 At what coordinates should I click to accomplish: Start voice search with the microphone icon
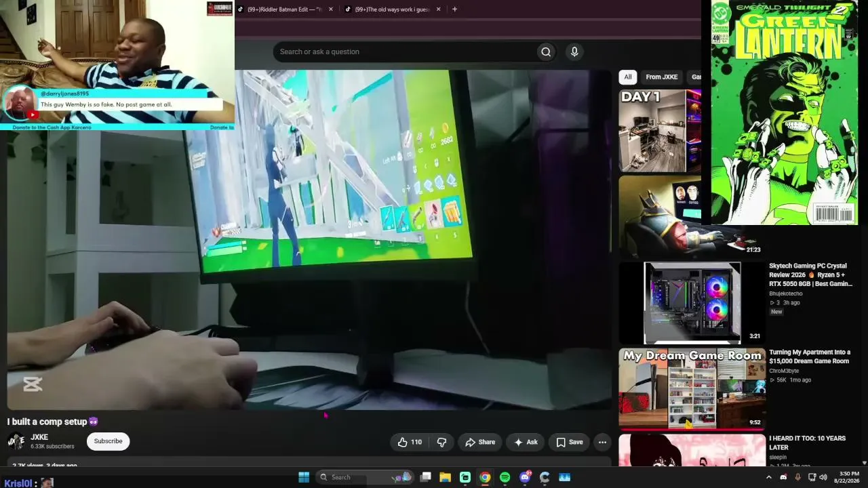tap(574, 52)
